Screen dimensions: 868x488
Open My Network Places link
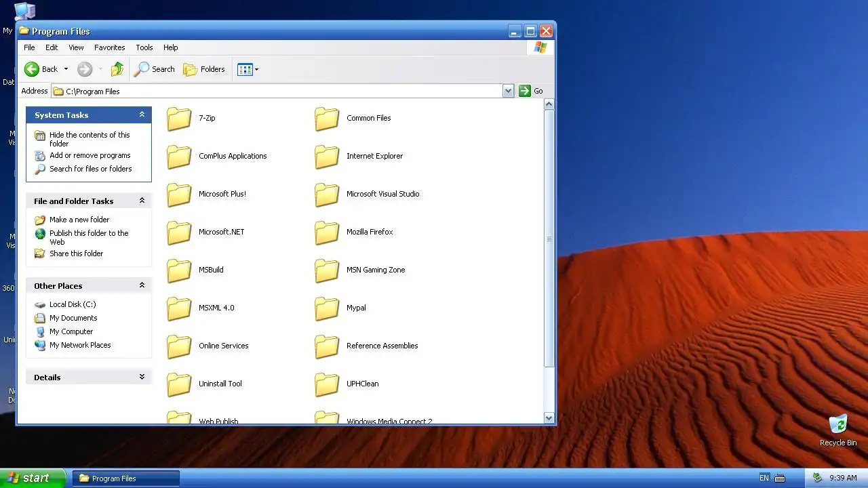click(80, 345)
